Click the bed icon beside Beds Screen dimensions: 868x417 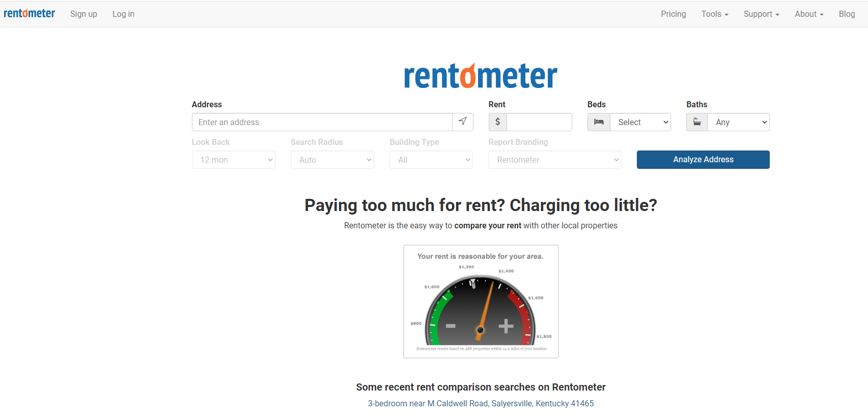click(599, 122)
